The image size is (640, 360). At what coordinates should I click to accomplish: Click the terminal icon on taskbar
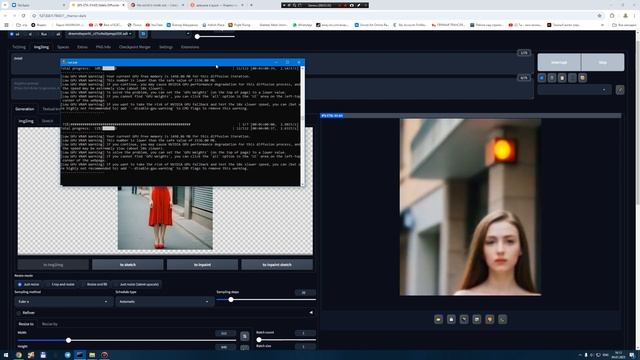click(x=80, y=355)
